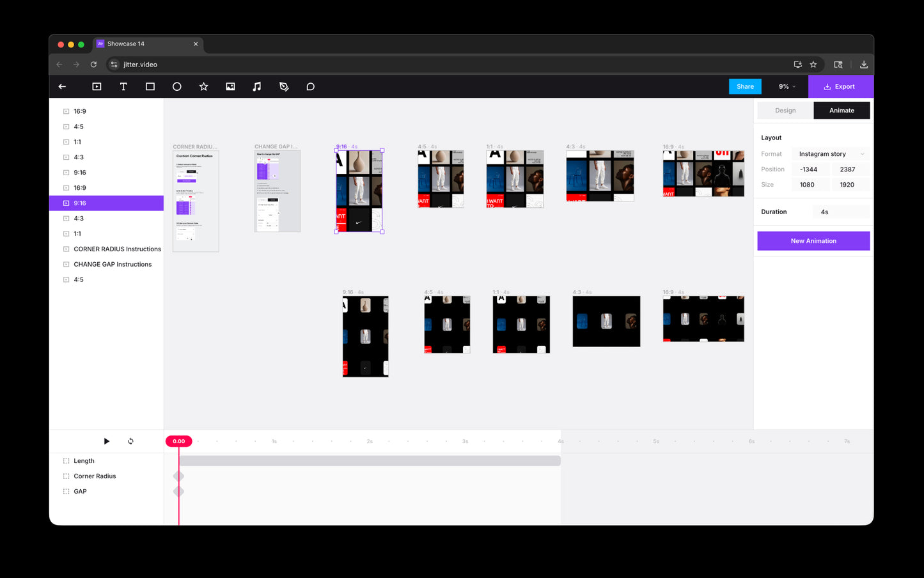Image resolution: width=924 pixels, height=578 pixels.
Task: Click the New Animation button
Action: pos(813,241)
